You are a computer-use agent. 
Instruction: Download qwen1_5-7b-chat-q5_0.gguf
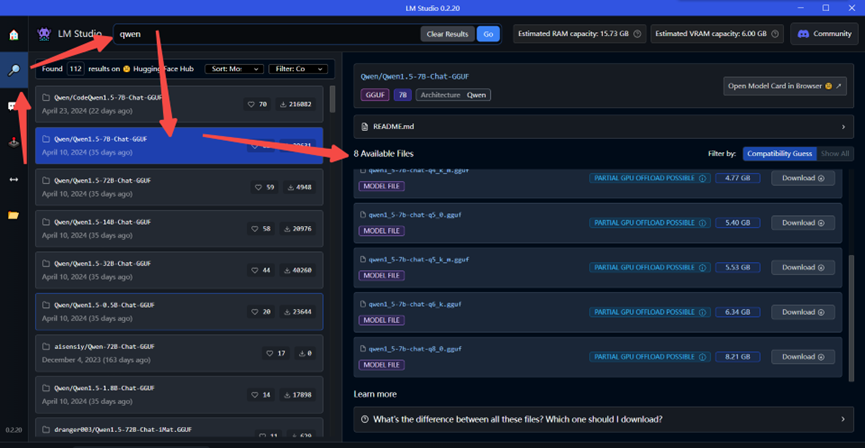tap(803, 223)
